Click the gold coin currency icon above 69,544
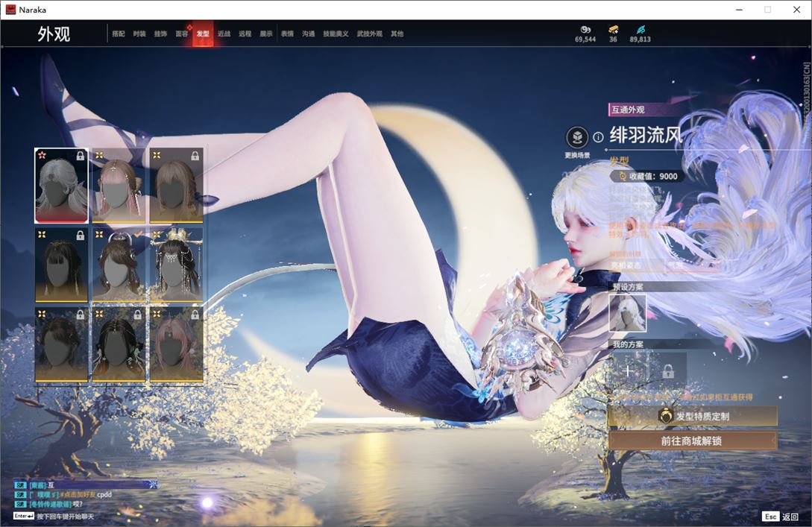Image resolution: width=812 pixels, height=527 pixels. (585, 30)
